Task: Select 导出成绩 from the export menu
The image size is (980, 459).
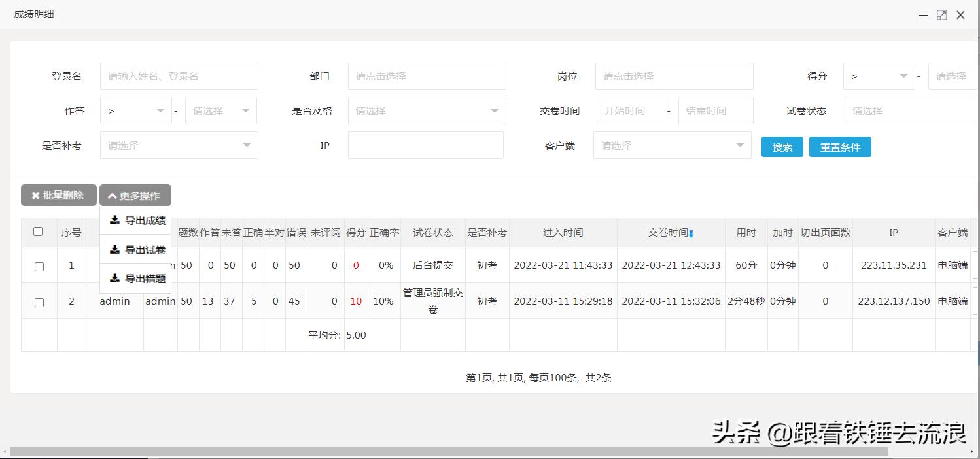Action: pos(141,220)
